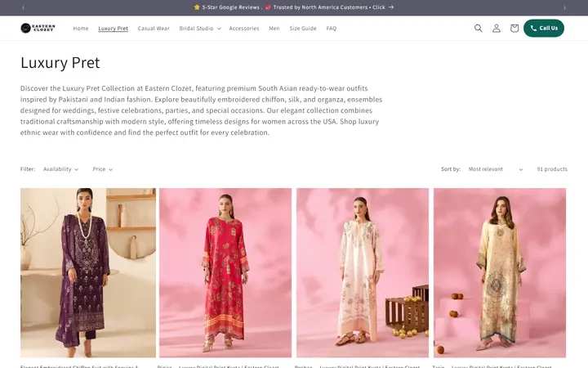Click the Eastern Clozet logo
Screen dimensions: 588x368
[x=38, y=28]
